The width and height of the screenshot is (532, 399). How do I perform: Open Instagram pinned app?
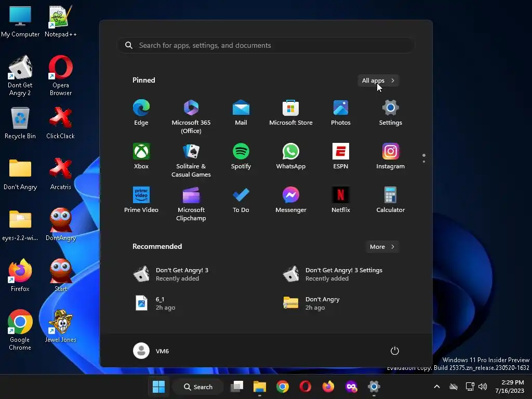[391, 156]
